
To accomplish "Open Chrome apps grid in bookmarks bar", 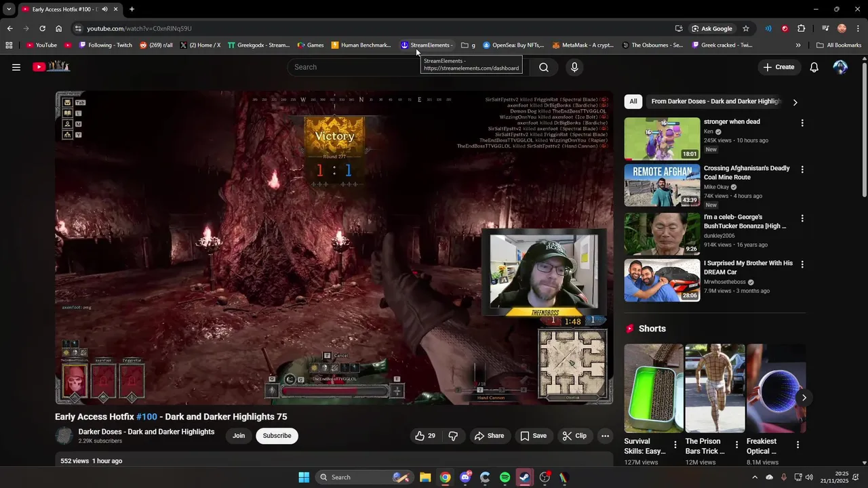I will coord(9,45).
